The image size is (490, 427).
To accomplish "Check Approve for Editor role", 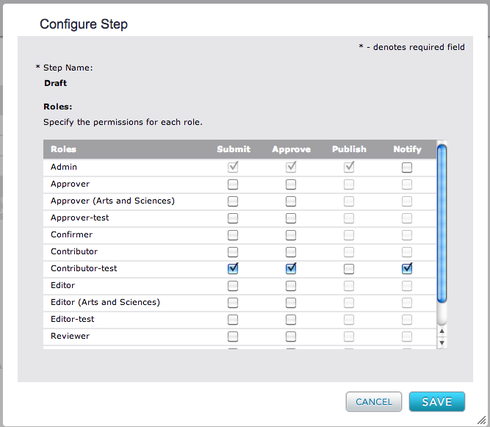I will coord(291,286).
